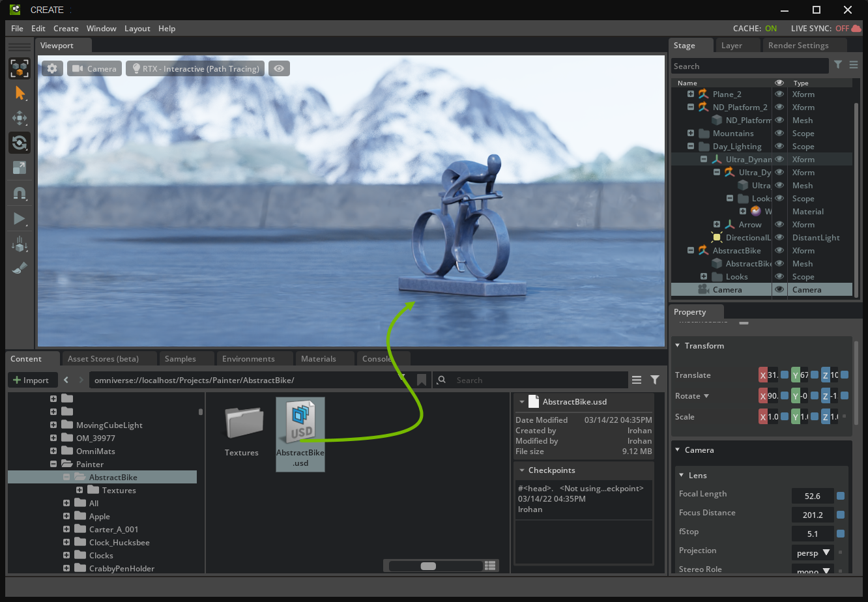
Task: Activate the Rotate tool in toolbar
Action: click(20, 143)
